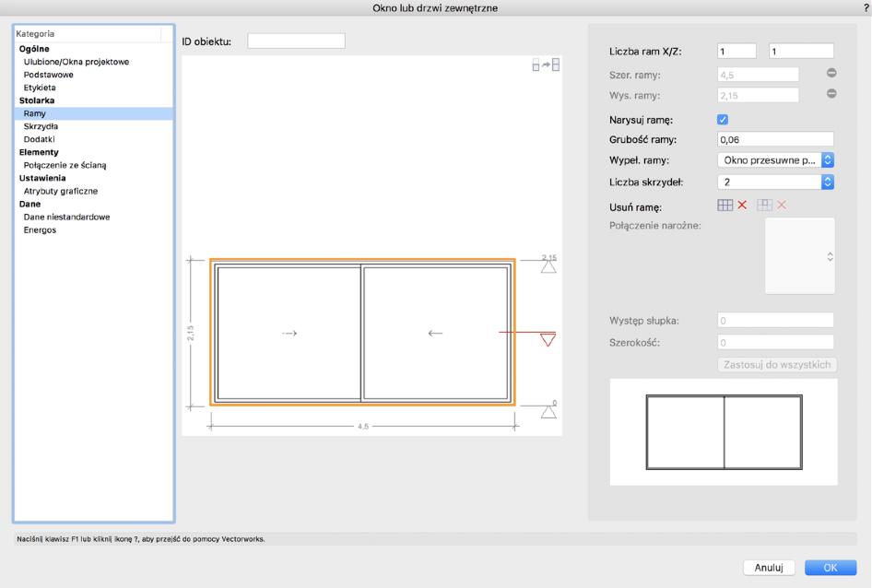Select the Etykieta category
This screenshot has width=872, height=588.
(40, 88)
